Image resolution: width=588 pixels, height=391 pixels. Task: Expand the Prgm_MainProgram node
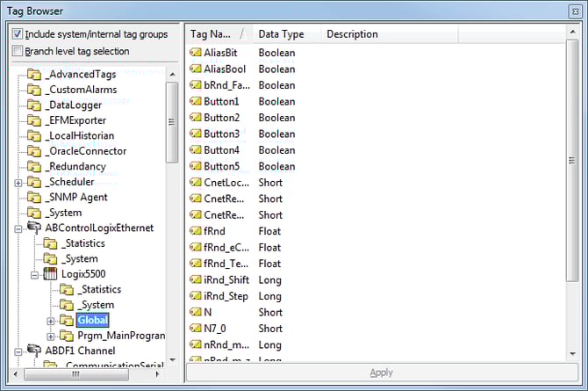pos(51,337)
